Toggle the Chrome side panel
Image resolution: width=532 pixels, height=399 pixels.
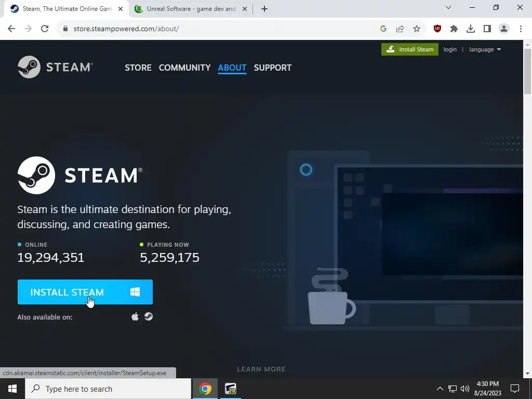point(487,29)
